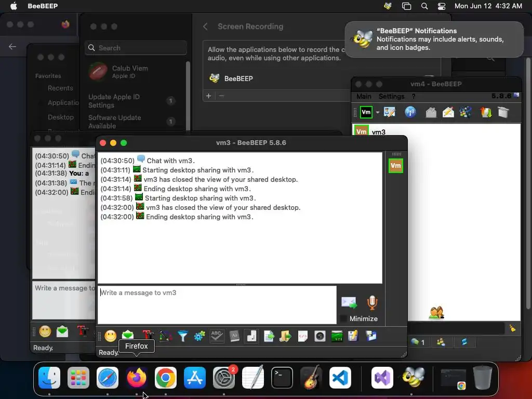Open Software Update Available item
Image resolution: width=532 pixels, height=399 pixels.
[x=131, y=122]
